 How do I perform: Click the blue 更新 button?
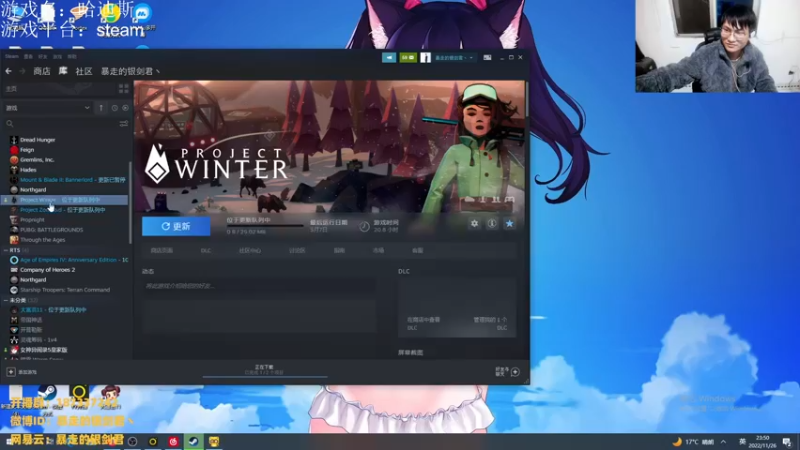[x=176, y=226]
